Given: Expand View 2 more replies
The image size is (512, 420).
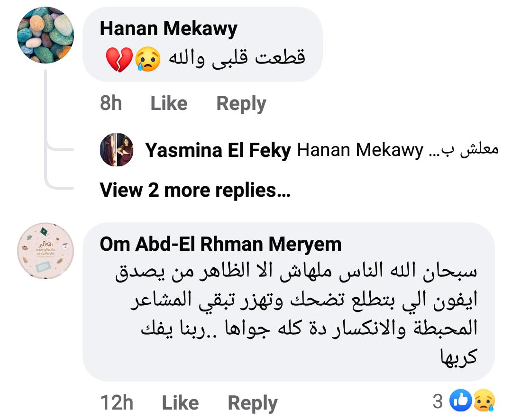Looking at the screenshot, I should [195, 190].
